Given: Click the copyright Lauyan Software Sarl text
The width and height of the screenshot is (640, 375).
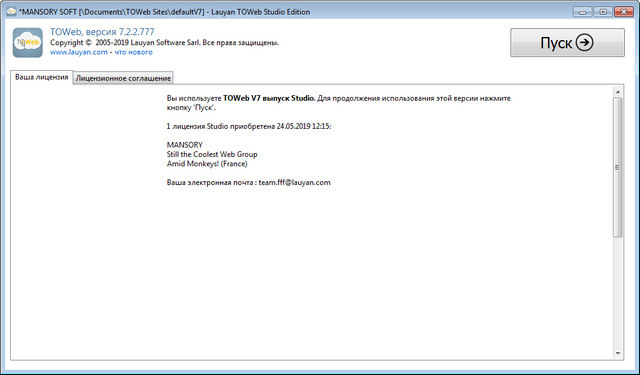Looking at the screenshot, I should [x=164, y=42].
